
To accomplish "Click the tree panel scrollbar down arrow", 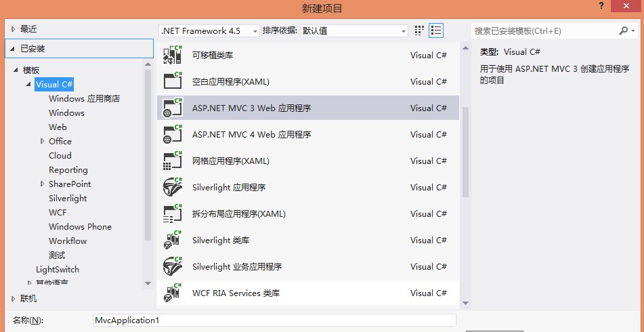I will [148, 283].
